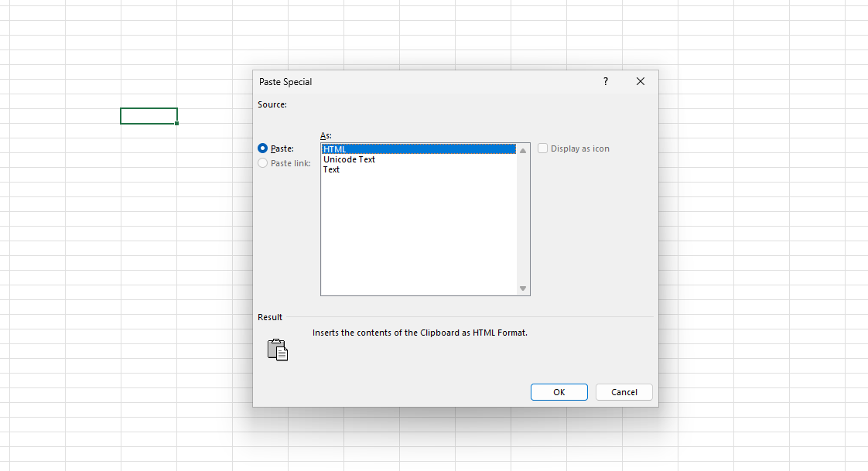
Task: Tick the Display as icon checkbox
Action: 543,148
